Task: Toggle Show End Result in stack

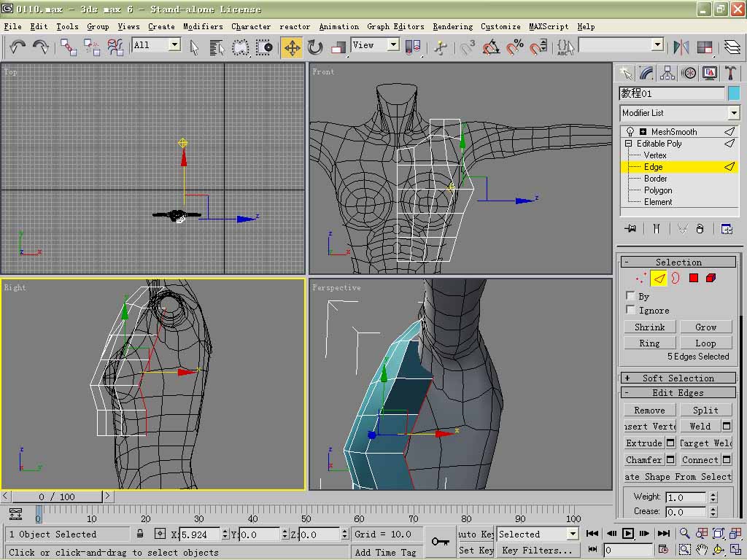Action: (657, 229)
